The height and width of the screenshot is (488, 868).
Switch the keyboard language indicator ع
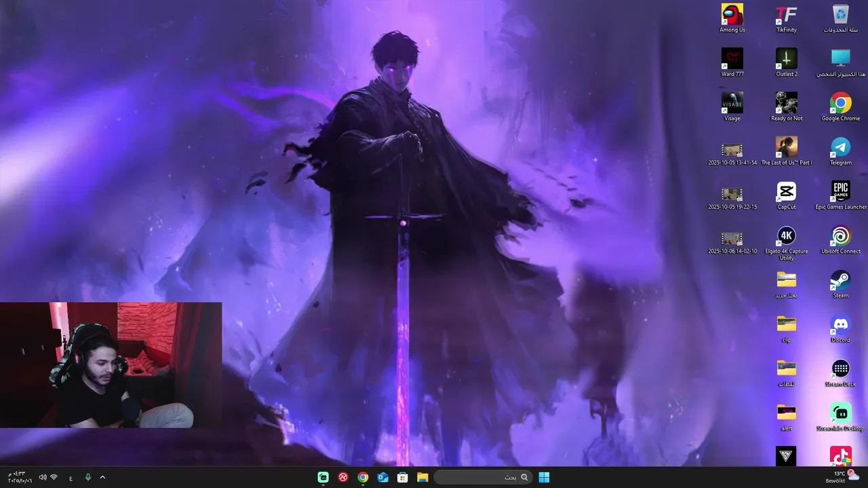pyautogui.click(x=71, y=478)
